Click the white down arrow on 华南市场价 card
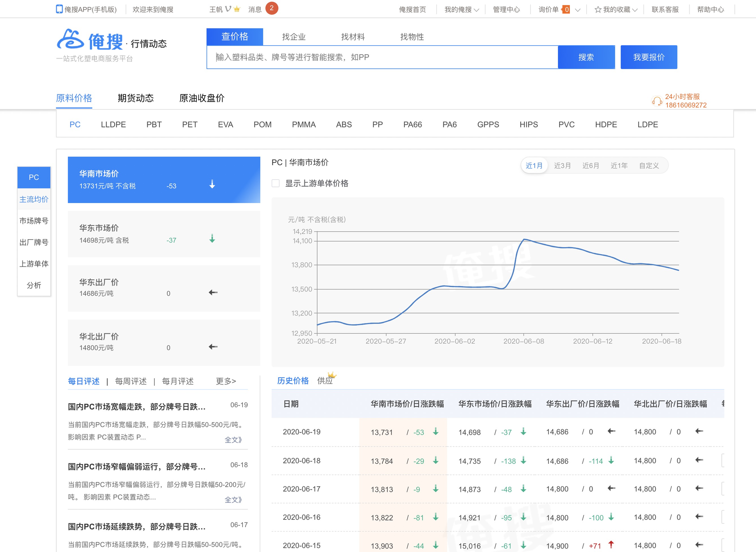The width and height of the screenshot is (756, 552). coord(212,184)
